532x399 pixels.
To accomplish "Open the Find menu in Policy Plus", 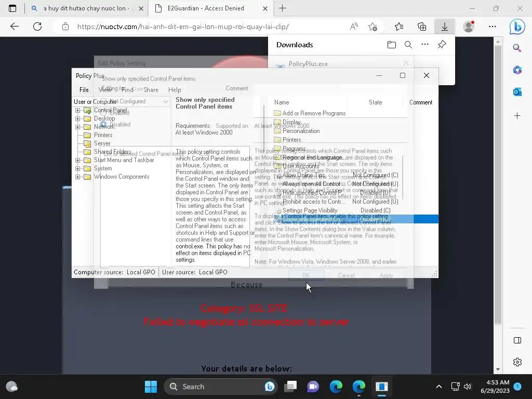I will [127, 90].
